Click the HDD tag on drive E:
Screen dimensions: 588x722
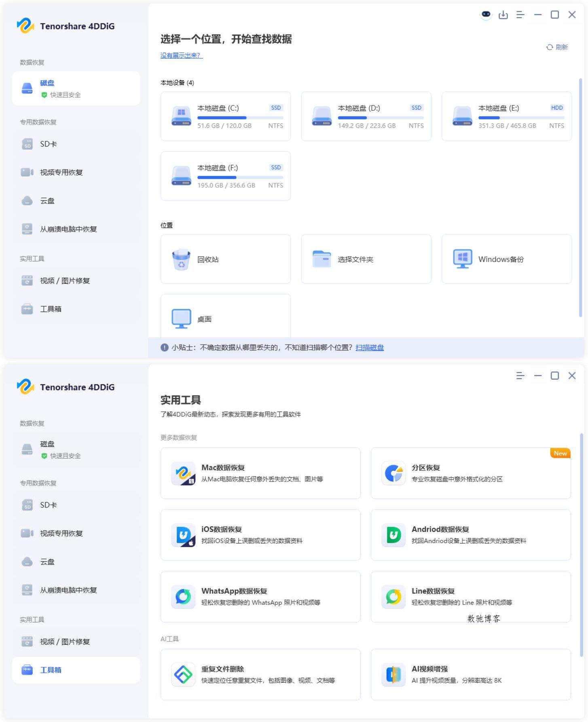click(557, 108)
